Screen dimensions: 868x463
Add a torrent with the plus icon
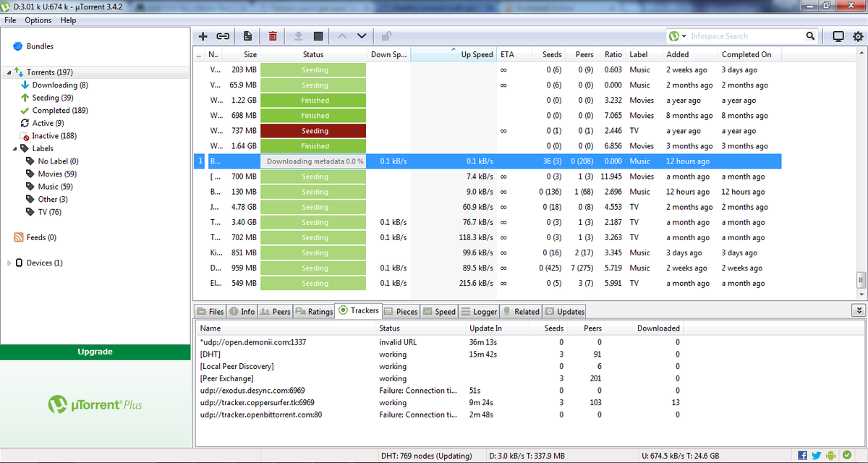click(203, 36)
